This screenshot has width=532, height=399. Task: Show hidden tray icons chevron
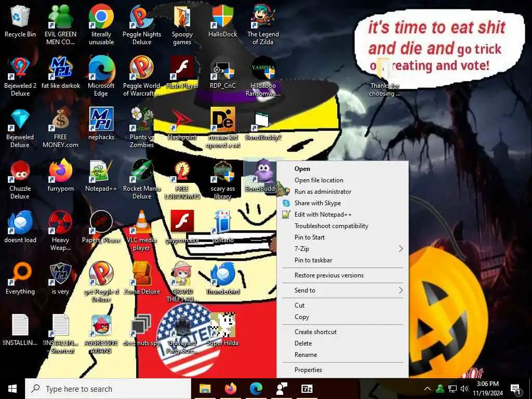[x=428, y=389]
